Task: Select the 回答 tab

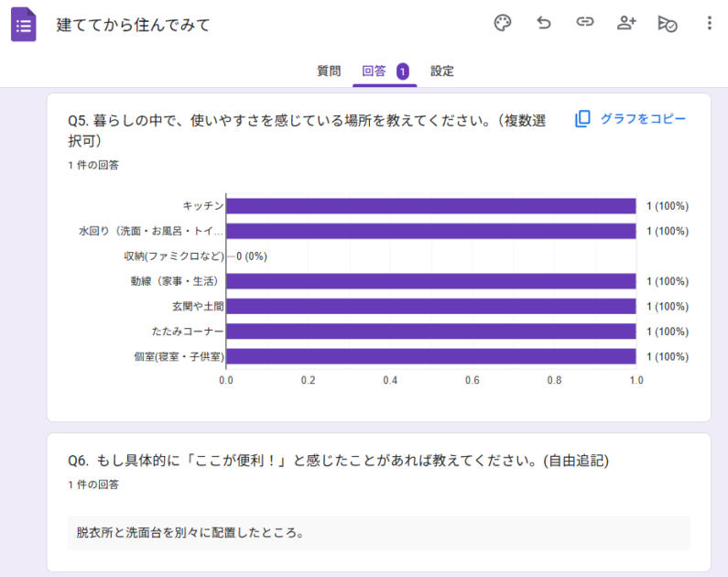Action: tap(375, 71)
